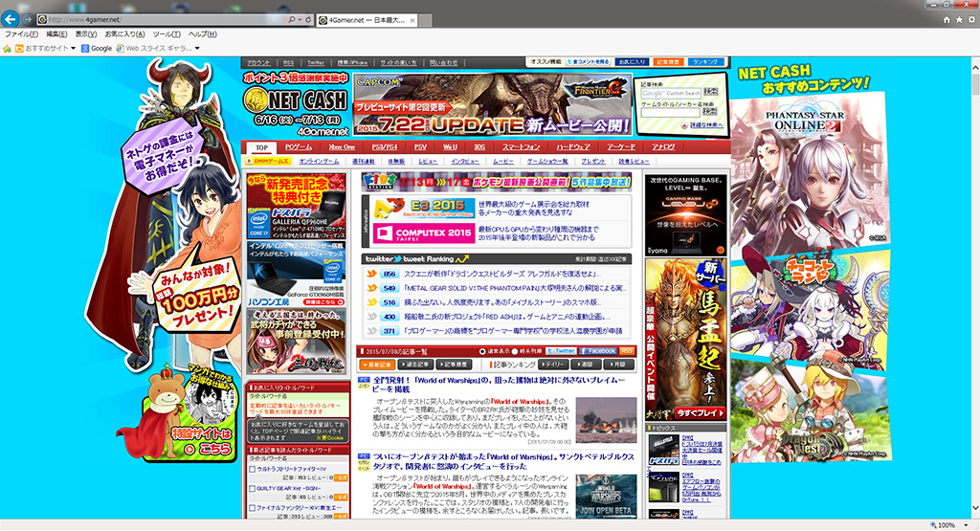Click the blue ランキング button

pos(706,62)
